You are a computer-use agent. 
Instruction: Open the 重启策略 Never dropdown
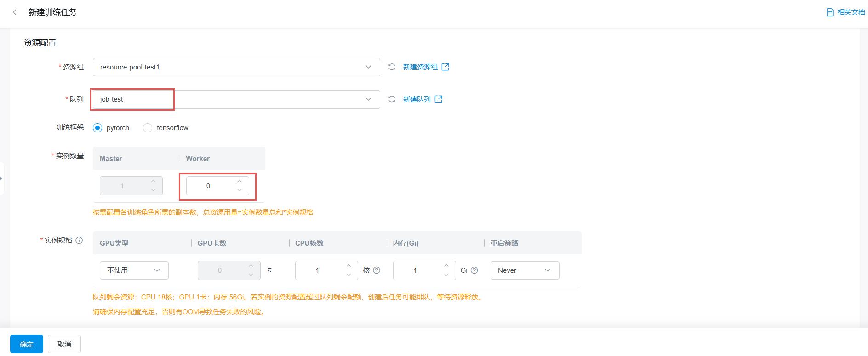(x=525, y=270)
